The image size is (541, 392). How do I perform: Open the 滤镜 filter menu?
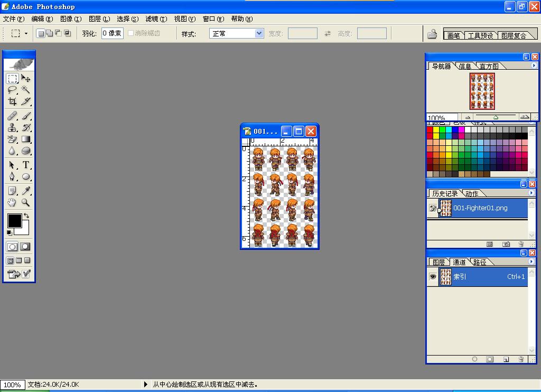pos(156,18)
